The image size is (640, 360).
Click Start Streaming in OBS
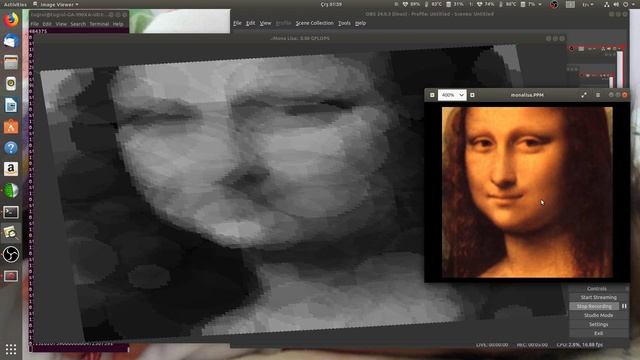click(x=598, y=298)
